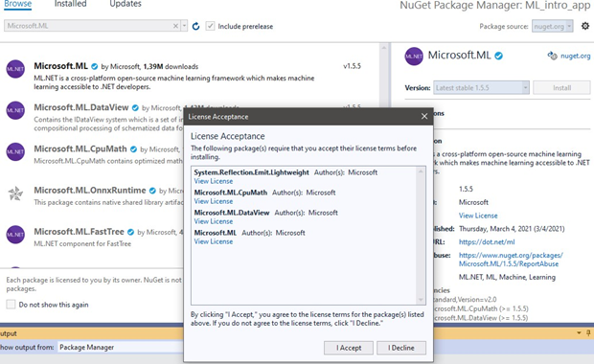The height and width of the screenshot is (364, 594).
Task: Click v1.5.5 version label of Microsoft.ML
Action: pyautogui.click(x=352, y=66)
